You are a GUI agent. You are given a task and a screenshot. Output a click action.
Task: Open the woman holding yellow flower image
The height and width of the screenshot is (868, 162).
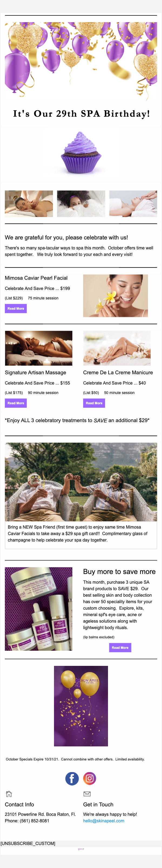click(x=116, y=296)
